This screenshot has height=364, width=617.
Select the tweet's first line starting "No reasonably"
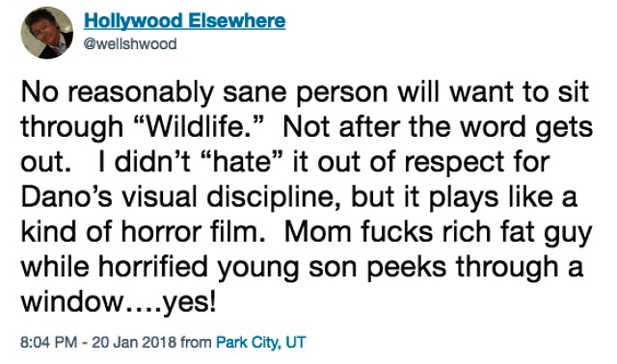pyautogui.click(x=305, y=92)
